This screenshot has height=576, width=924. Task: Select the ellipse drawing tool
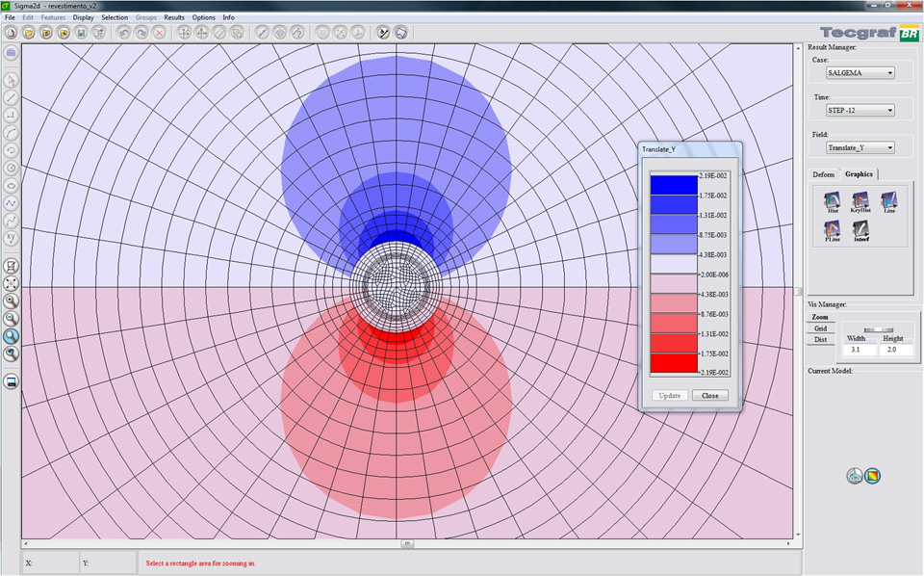[x=12, y=186]
